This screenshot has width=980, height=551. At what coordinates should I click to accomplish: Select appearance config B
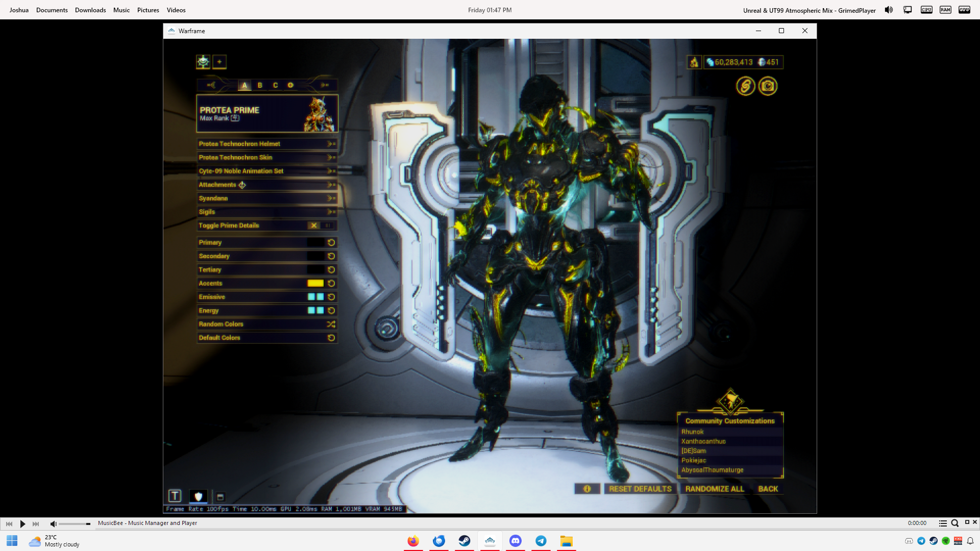point(260,85)
